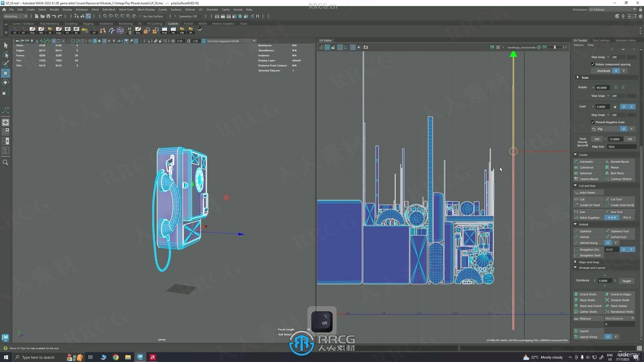Click the Straighten Shell button

pos(589,255)
